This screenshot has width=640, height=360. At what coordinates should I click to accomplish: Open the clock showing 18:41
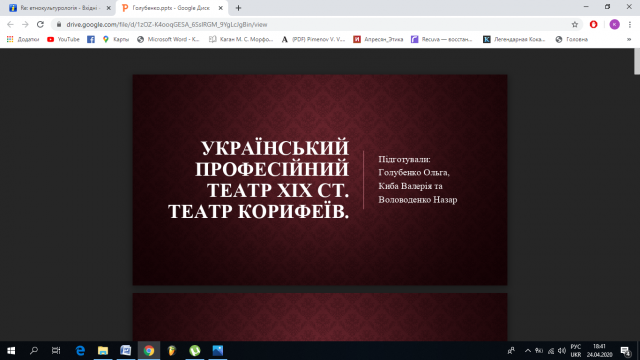600,351
